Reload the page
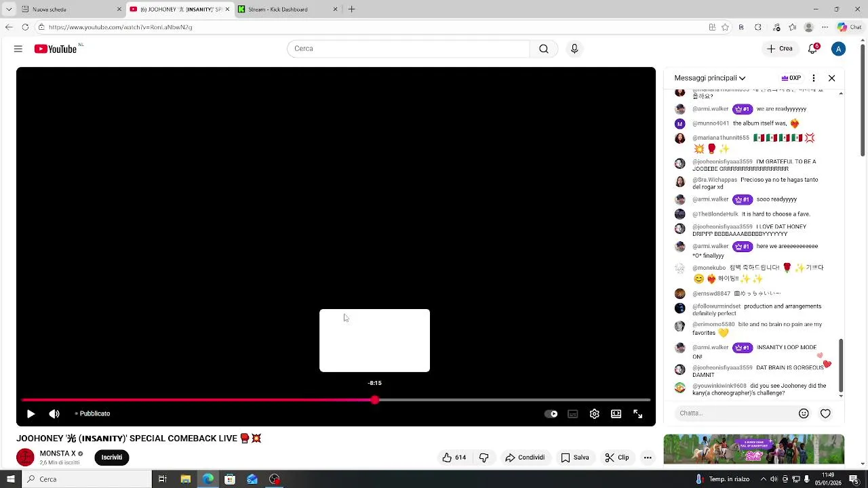The width and height of the screenshot is (868, 488). click(x=25, y=27)
